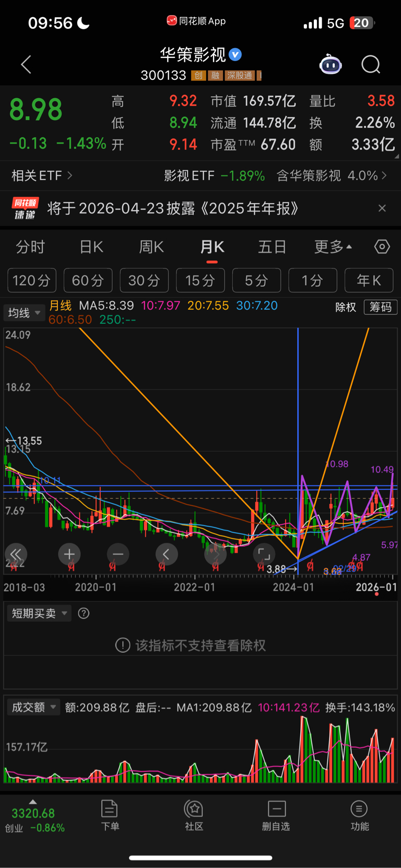The width and height of the screenshot is (401, 868).
Task: Open 社区 community icon
Action: coord(194,815)
